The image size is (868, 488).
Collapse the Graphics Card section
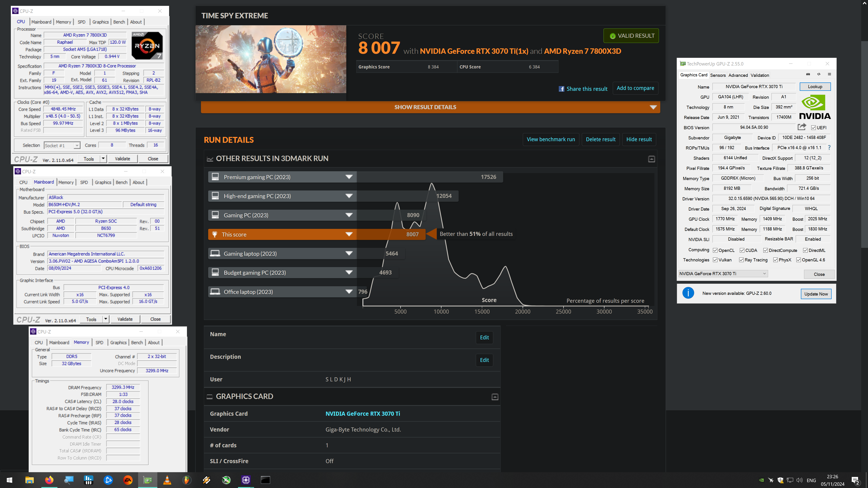coord(495,397)
